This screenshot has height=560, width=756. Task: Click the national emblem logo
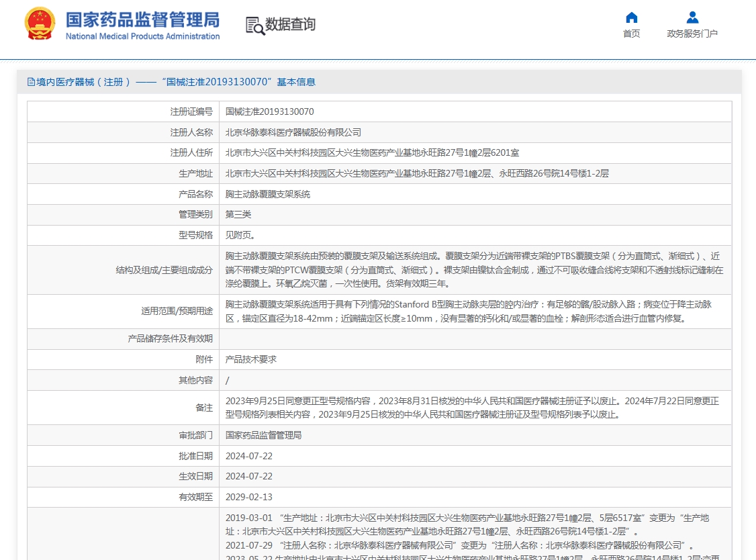point(40,23)
